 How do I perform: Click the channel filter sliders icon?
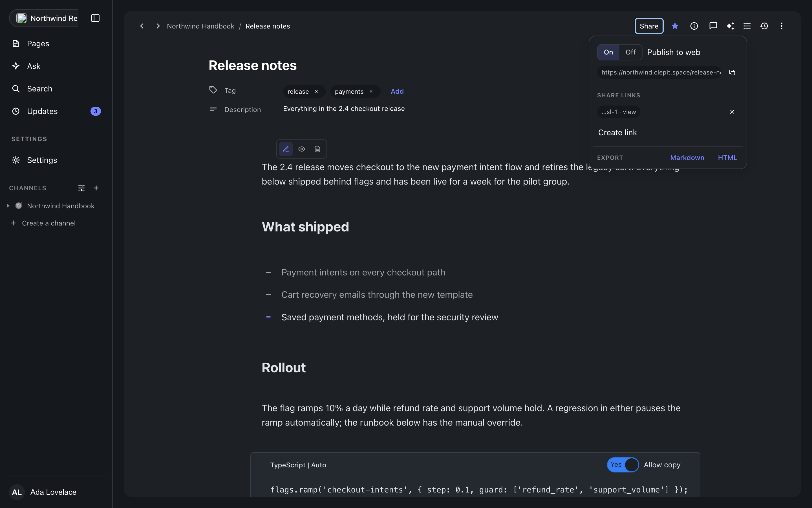pos(81,188)
